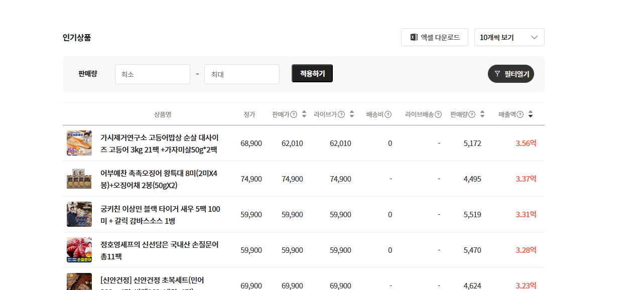Sort by 판매량 column arrows
The height and width of the screenshot is (290, 644).
tap(482, 114)
